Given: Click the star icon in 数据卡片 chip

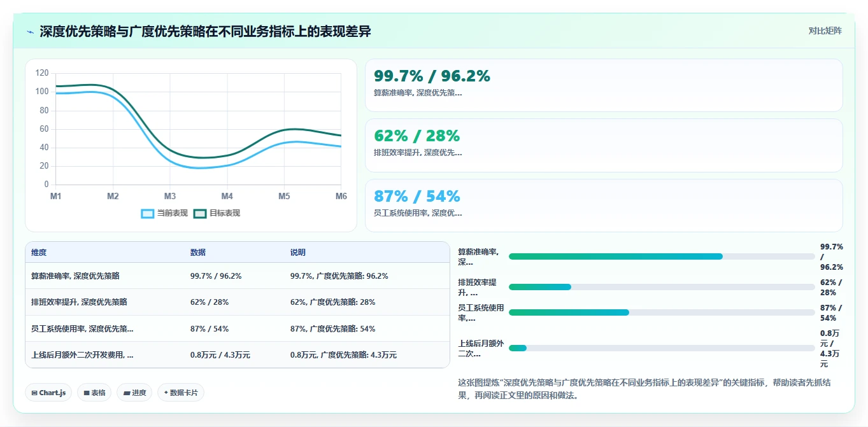Looking at the screenshot, I should [166, 393].
